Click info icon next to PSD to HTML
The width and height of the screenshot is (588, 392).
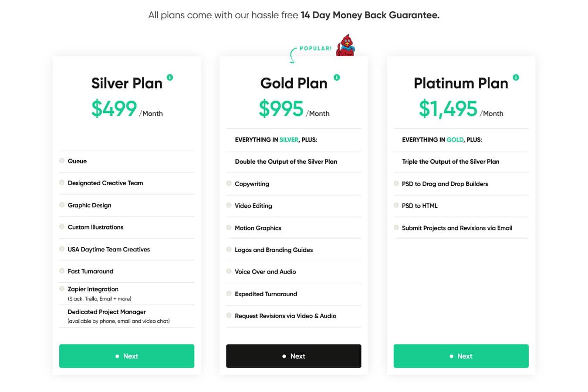(396, 205)
